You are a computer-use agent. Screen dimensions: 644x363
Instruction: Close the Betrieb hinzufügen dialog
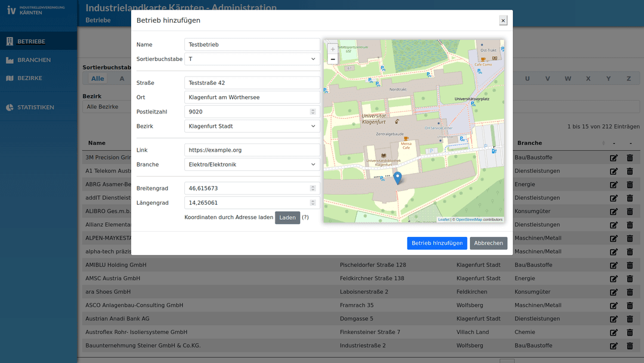(x=503, y=20)
